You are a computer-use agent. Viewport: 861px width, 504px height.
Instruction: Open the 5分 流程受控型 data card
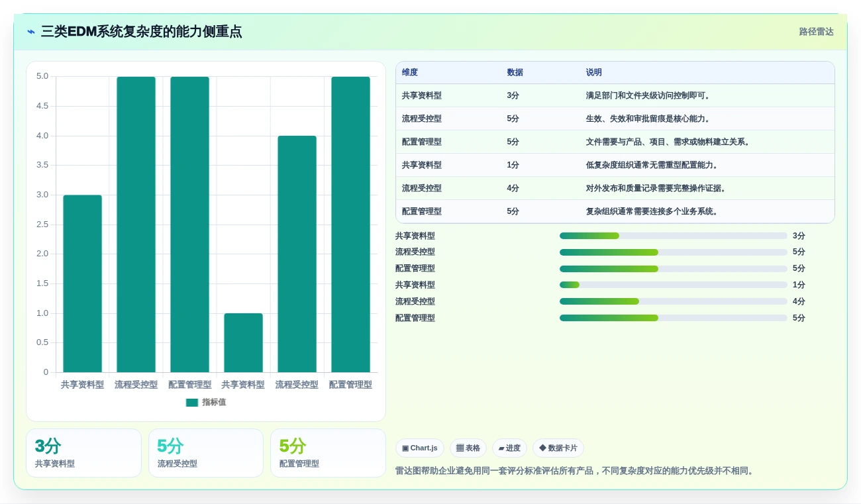point(206,453)
